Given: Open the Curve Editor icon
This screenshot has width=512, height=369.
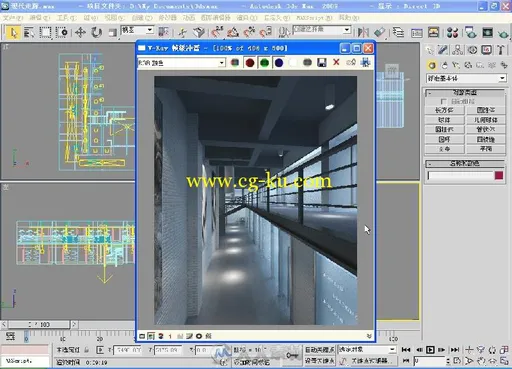Looking at the screenshot, I should (x=417, y=33).
